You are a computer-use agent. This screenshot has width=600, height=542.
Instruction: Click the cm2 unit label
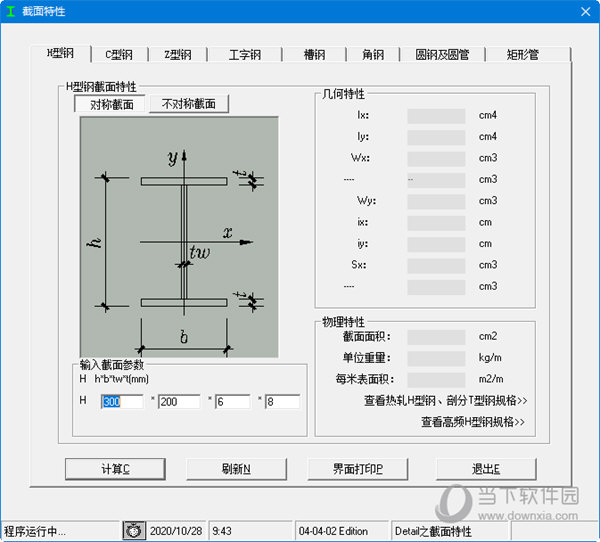pyautogui.click(x=488, y=336)
